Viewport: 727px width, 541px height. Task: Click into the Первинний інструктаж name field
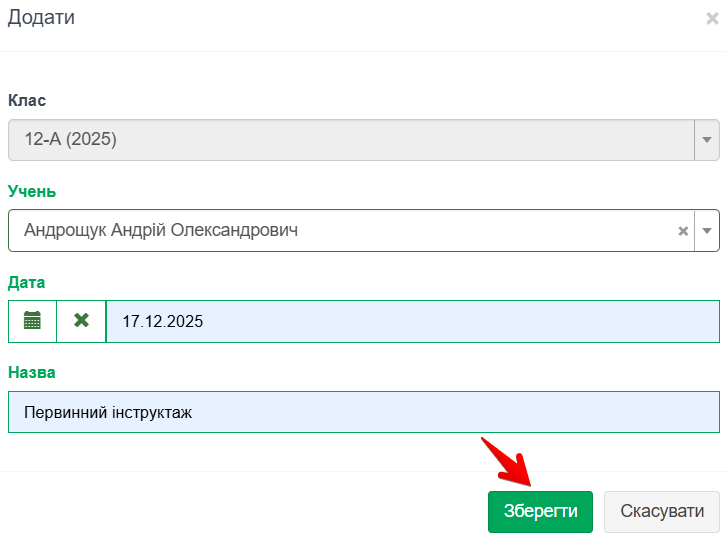363,411
